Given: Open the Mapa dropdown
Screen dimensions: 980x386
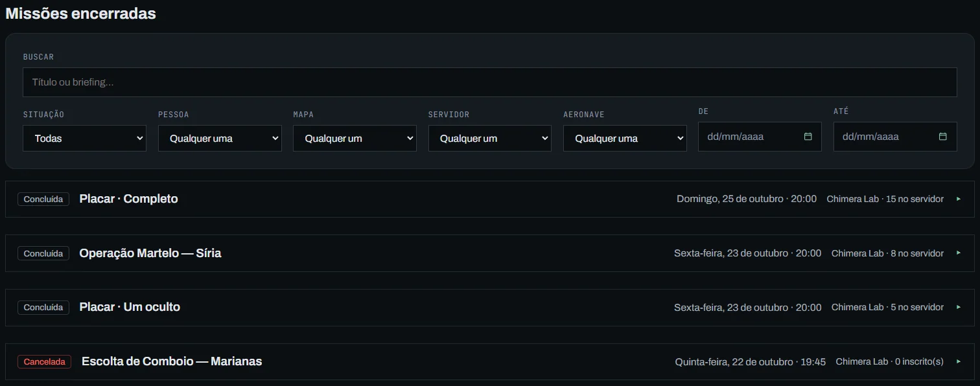Looking at the screenshot, I should tap(355, 138).
